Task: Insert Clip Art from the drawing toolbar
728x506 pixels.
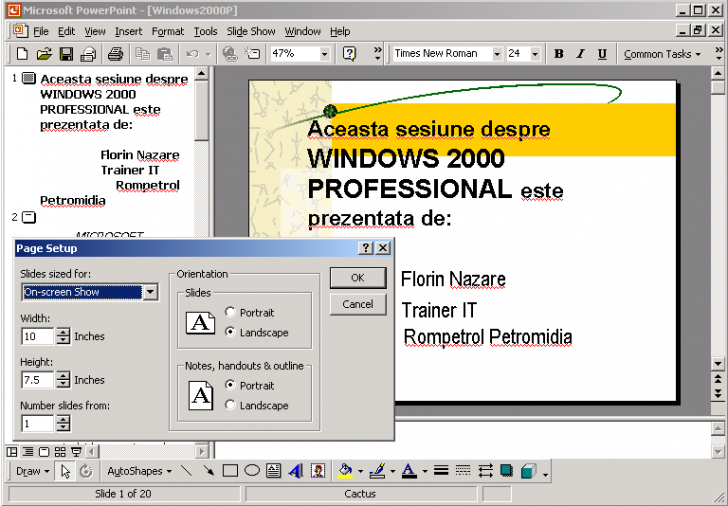Action: (x=318, y=471)
